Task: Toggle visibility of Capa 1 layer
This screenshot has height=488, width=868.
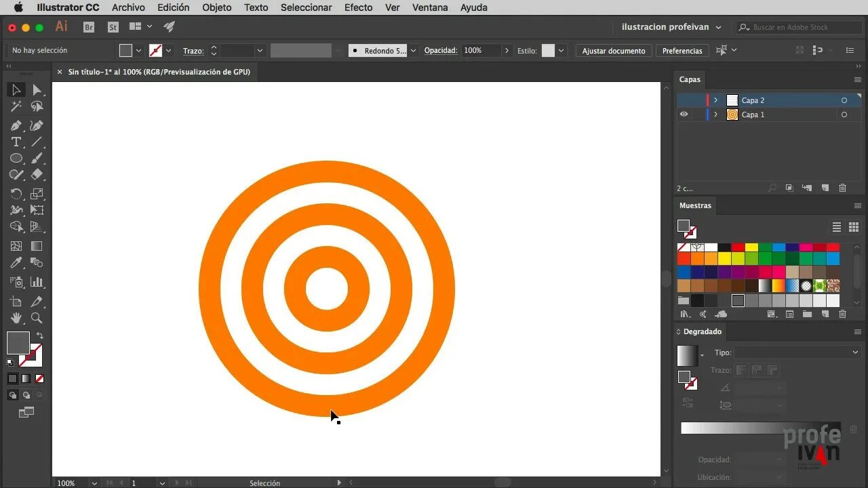Action: [684, 115]
